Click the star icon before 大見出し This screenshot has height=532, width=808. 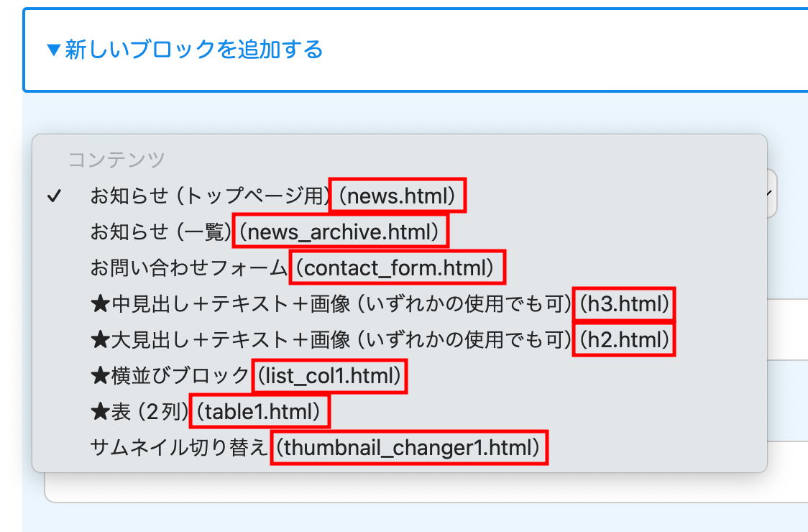point(100,340)
